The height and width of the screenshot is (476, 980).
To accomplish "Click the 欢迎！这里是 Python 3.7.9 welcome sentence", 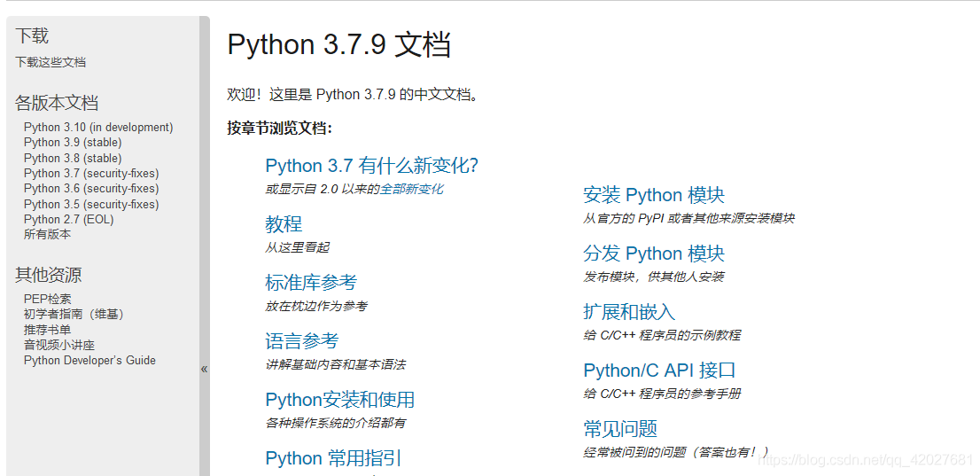I will click(354, 95).
